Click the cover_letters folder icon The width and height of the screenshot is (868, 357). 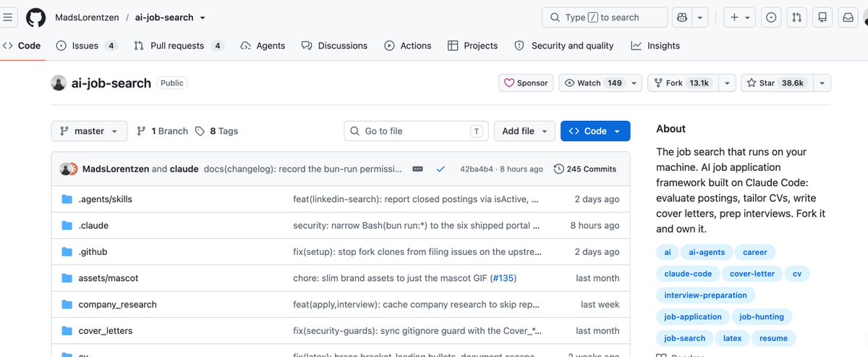pyautogui.click(x=67, y=331)
